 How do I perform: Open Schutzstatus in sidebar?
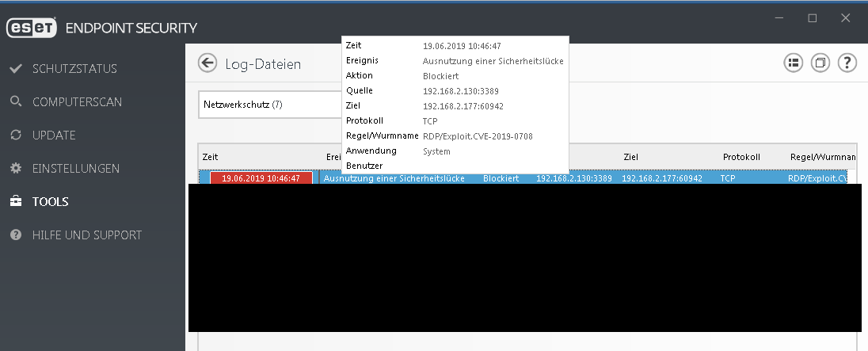(x=74, y=69)
